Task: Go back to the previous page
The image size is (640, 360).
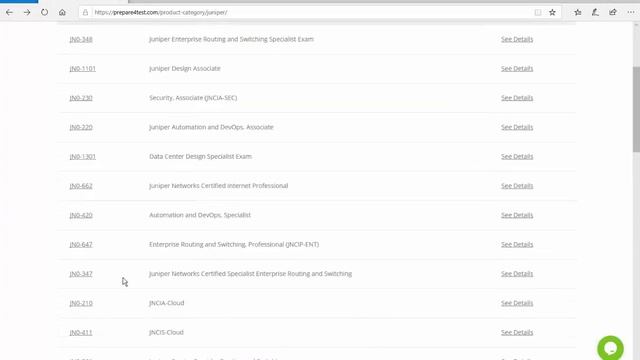Action: pos(9,12)
